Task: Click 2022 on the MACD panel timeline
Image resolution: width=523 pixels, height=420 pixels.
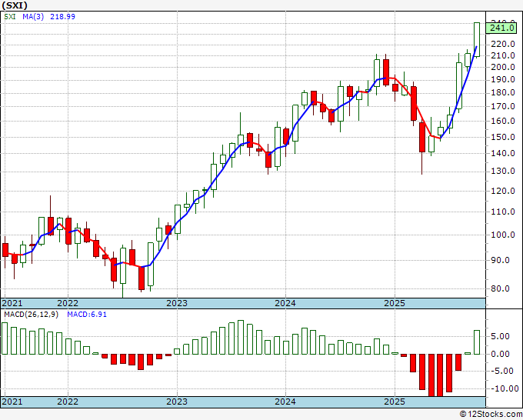Action: [68, 402]
